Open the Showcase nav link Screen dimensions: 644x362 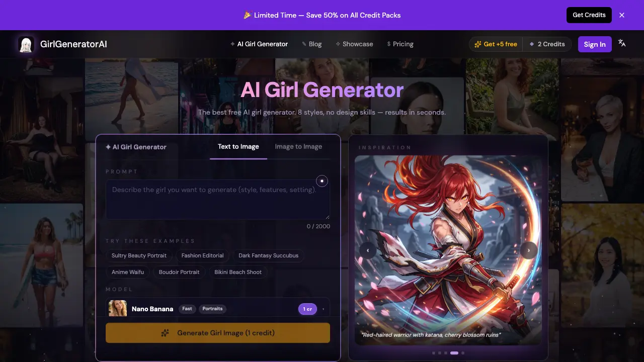(354, 44)
